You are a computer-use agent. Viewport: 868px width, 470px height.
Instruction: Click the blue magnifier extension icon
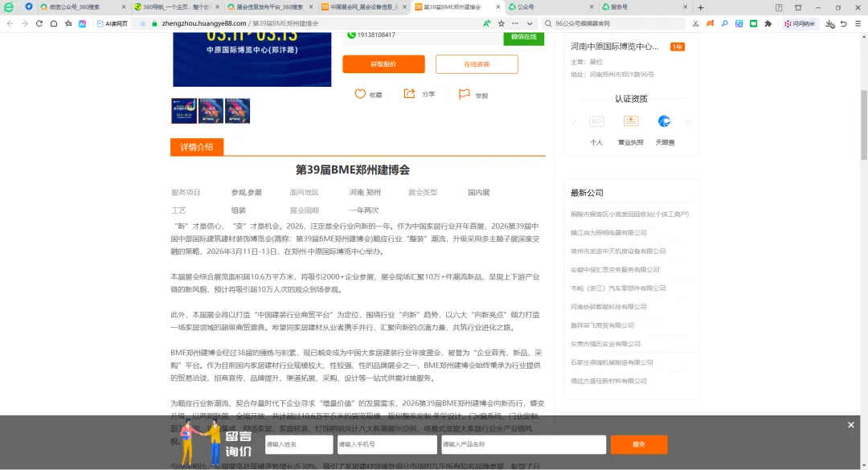(725, 24)
